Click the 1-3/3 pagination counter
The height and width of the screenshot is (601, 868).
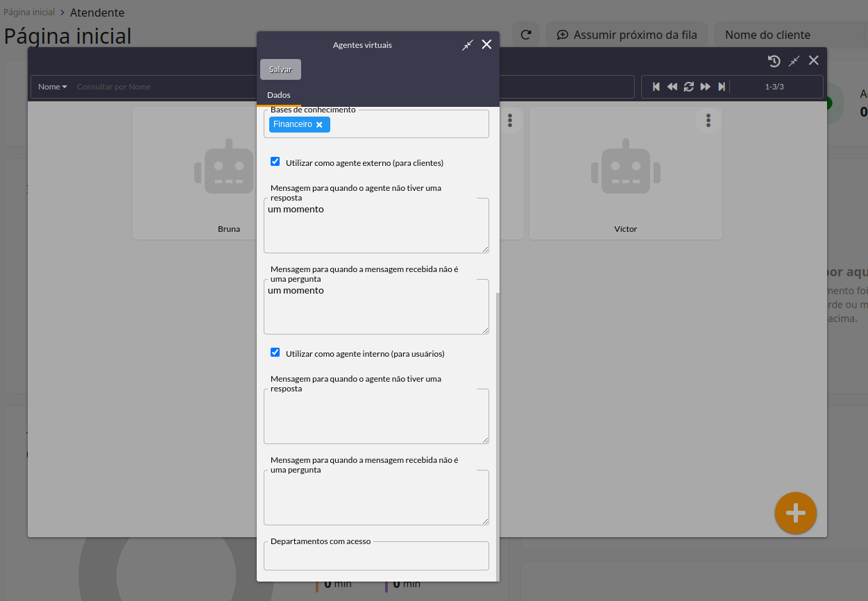click(774, 87)
